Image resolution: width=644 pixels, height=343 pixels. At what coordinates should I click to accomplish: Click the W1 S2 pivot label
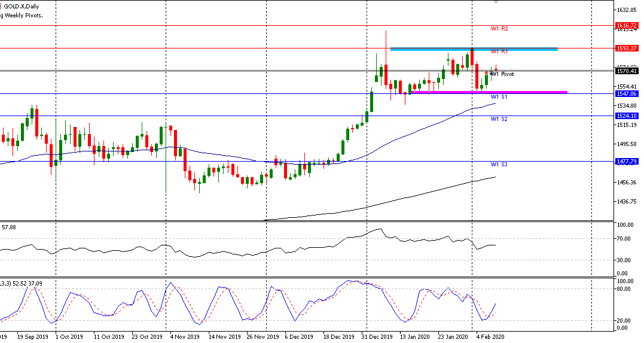(499, 119)
